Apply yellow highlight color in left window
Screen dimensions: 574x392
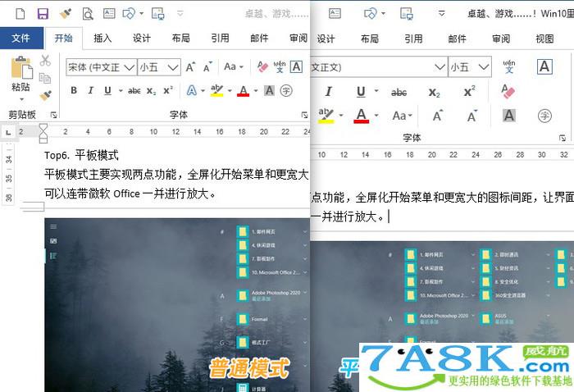pyautogui.click(x=216, y=90)
